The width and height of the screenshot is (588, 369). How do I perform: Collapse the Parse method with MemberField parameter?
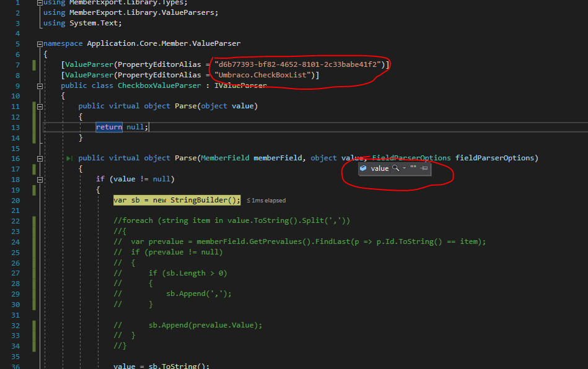pos(40,158)
